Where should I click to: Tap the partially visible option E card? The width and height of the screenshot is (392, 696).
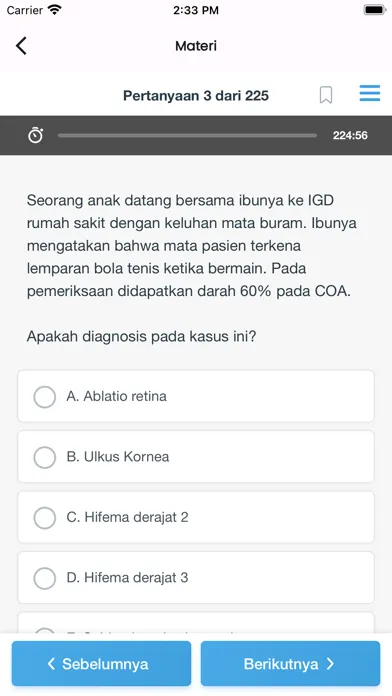coord(196,623)
